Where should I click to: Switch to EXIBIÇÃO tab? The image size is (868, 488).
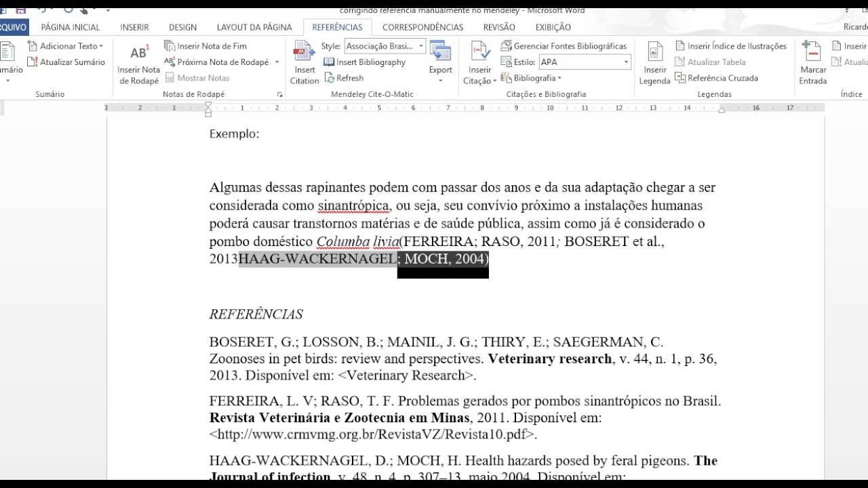click(553, 27)
